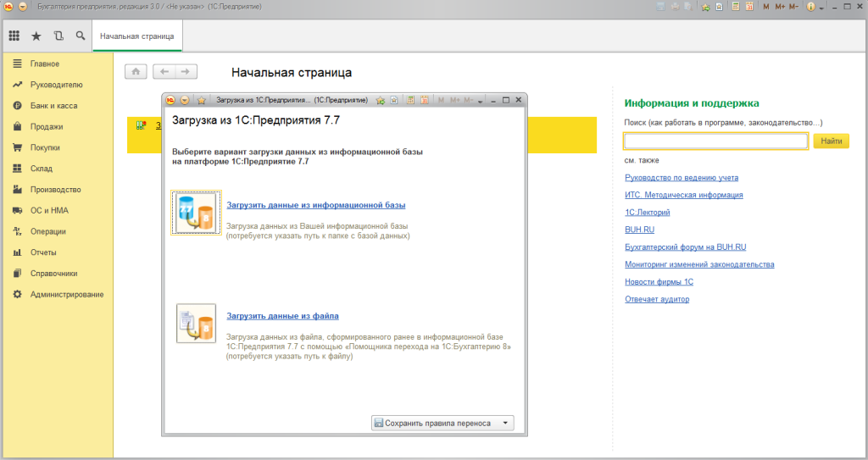868x460 pixels.
Task: Go forward with the right arrow
Action: tap(186, 71)
